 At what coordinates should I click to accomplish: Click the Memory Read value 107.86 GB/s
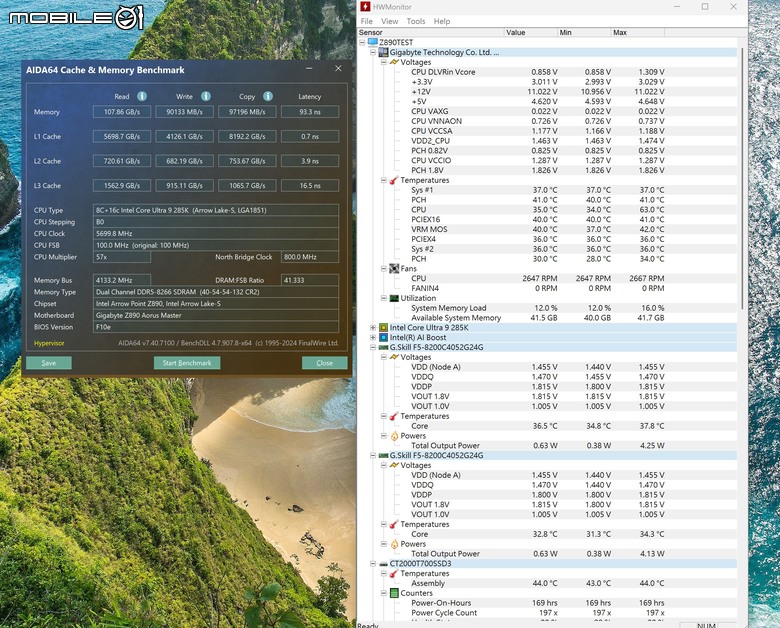point(122,112)
